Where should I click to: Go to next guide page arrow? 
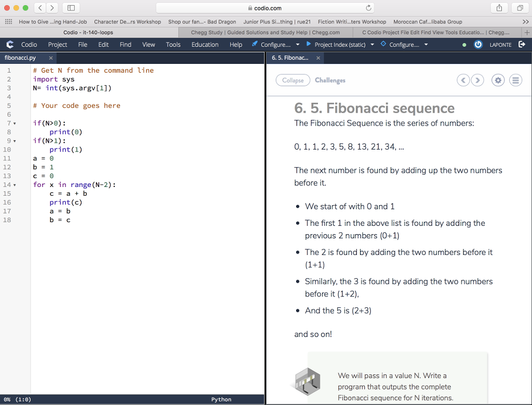[x=477, y=80]
